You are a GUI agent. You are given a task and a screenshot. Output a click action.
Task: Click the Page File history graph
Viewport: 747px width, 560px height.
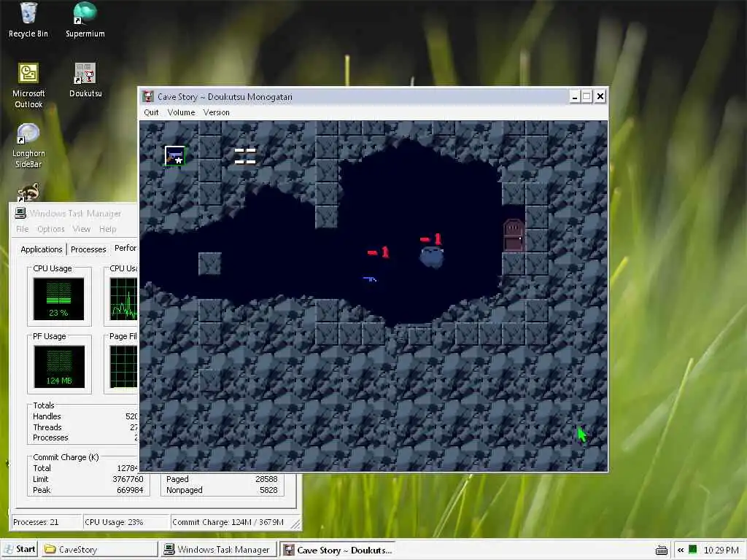tap(124, 367)
